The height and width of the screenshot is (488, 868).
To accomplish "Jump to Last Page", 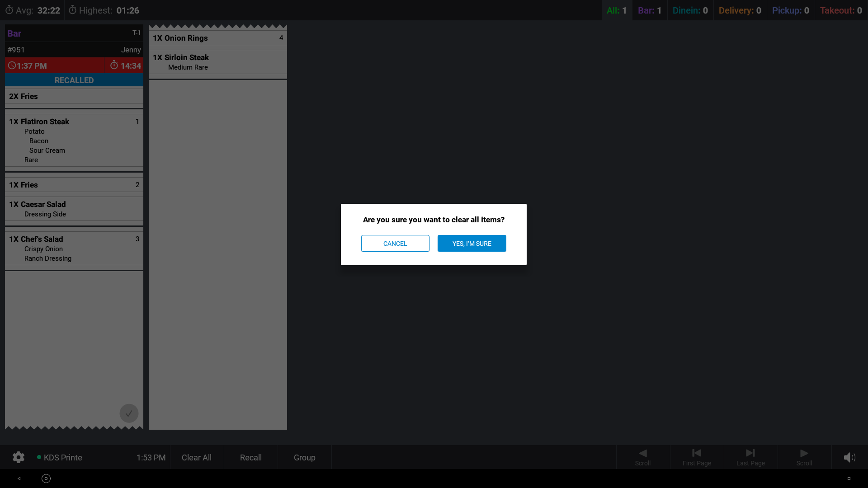I will pyautogui.click(x=750, y=457).
